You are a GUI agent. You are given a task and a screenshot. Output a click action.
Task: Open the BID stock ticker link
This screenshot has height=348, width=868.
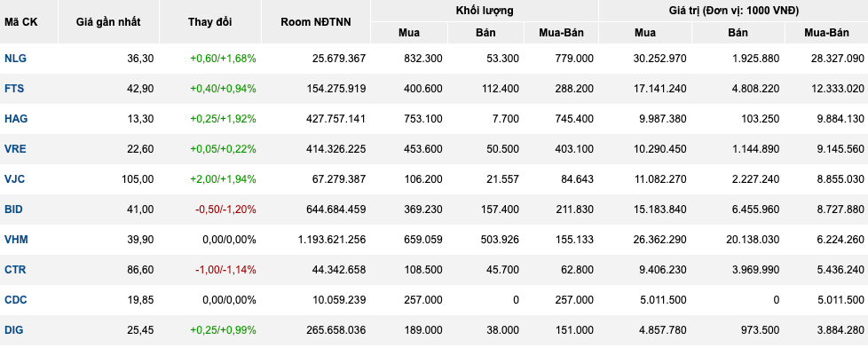pos(14,210)
